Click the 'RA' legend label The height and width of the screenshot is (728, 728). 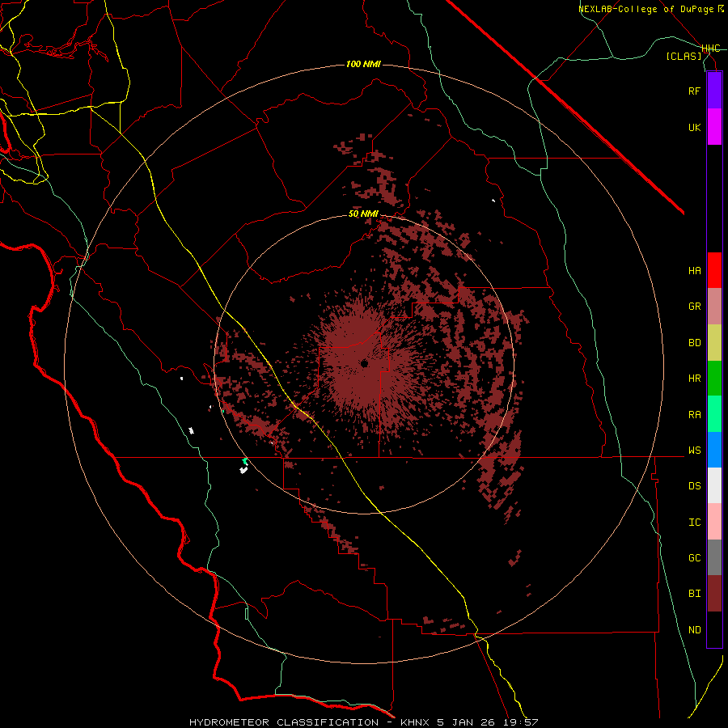(694, 415)
